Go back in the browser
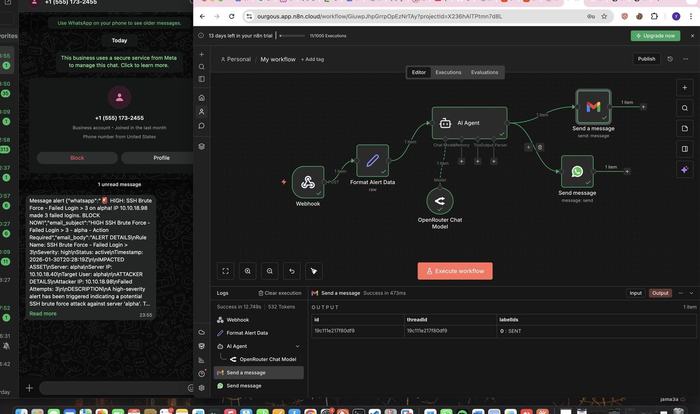Screen dimensions: 700x414 click(202, 16)
